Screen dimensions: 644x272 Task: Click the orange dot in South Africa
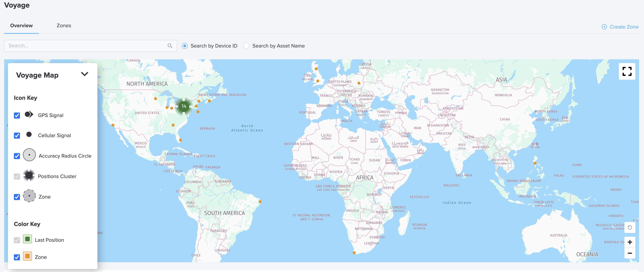tap(354, 253)
